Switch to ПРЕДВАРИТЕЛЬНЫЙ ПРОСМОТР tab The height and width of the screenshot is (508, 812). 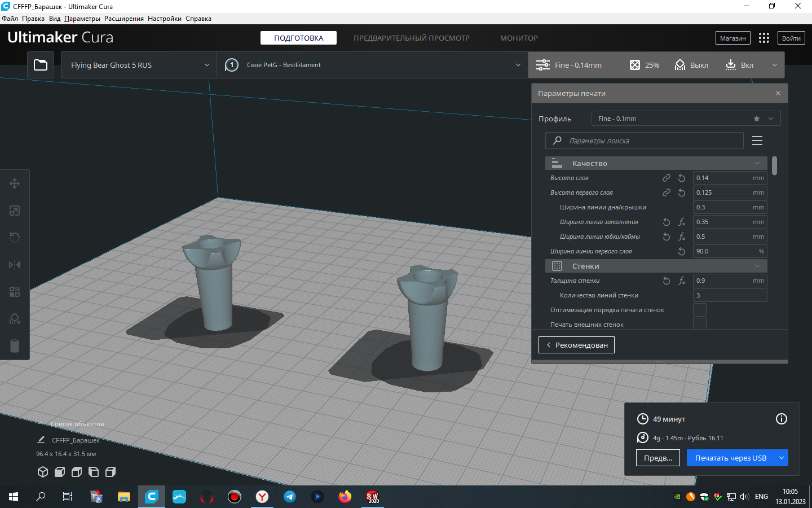click(411, 38)
